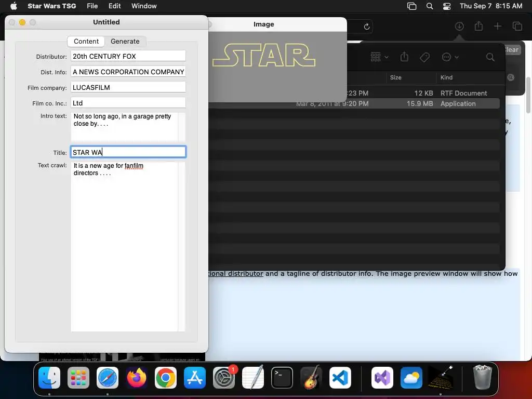Click the Safari page vertical scrollbar
Viewport: 532px width, 399px height.
[x=528, y=96]
